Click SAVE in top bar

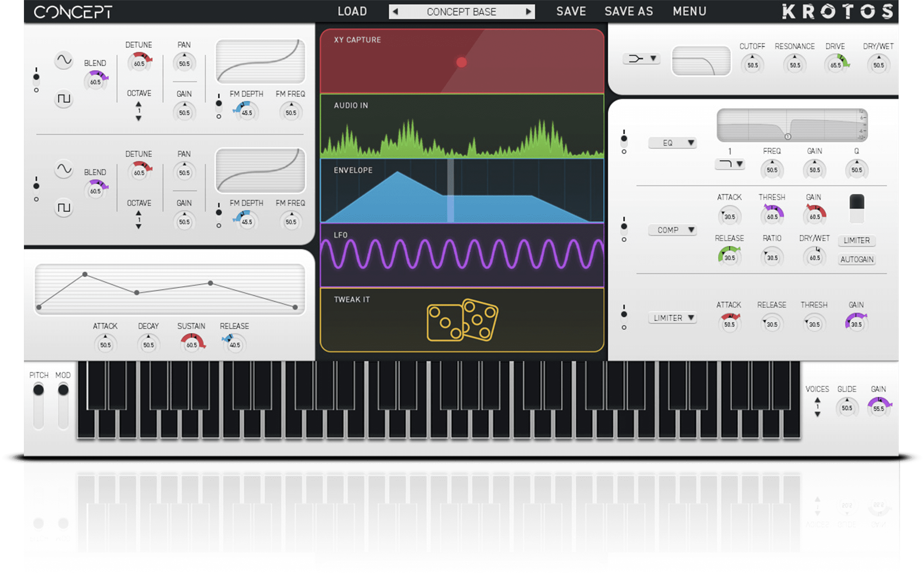[571, 11]
